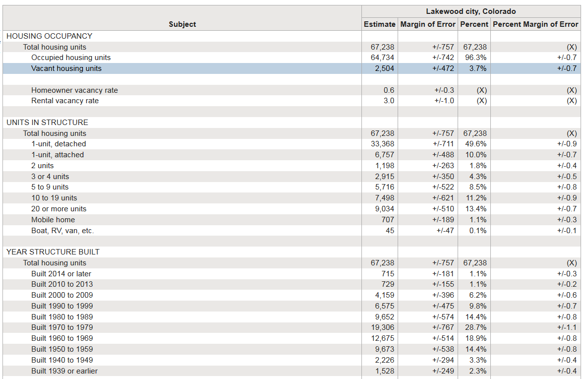Select the Occupied housing units row label
The width and height of the screenshot is (588, 379).
[x=71, y=58]
